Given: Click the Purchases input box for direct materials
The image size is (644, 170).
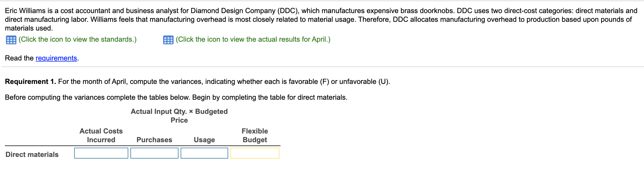Looking at the screenshot, I should point(154,153).
